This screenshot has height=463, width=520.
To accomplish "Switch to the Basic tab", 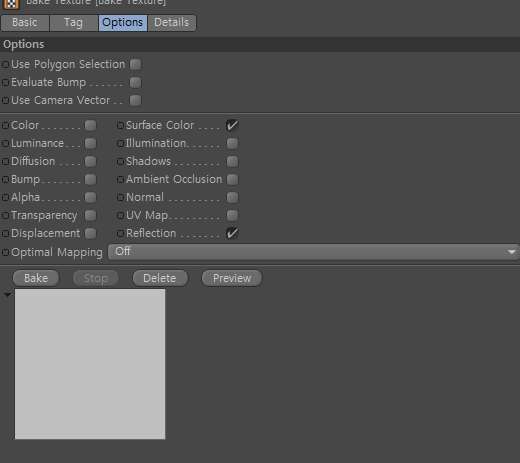I will 25,23.
